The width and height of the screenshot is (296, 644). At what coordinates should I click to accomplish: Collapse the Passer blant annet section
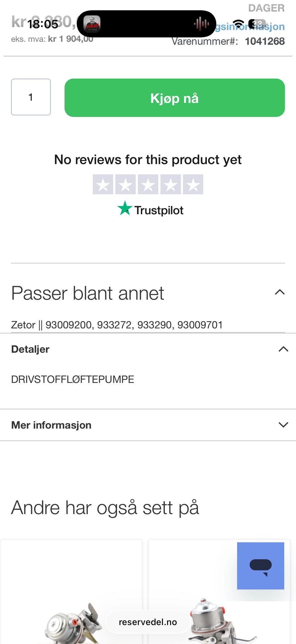(280, 292)
